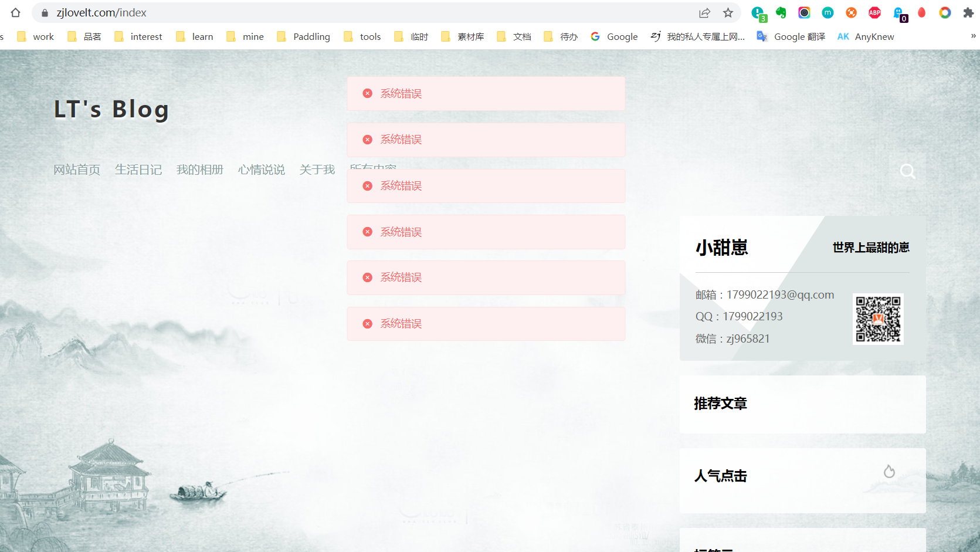This screenshot has height=552, width=980.
Task: Open the Extensions puzzle piece menu
Action: pyautogui.click(x=968, y=12)
